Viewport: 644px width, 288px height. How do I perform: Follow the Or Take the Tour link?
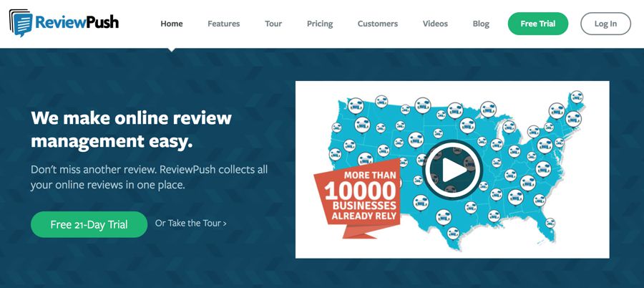(190, 224)
